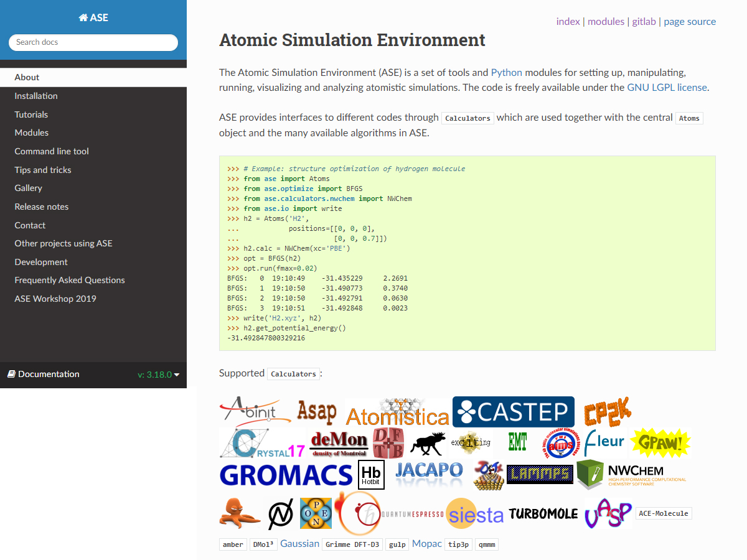Select the Abinit calculator logo
Screen dimensions: 747x560
pyautogui.click(x=255, y=411)
